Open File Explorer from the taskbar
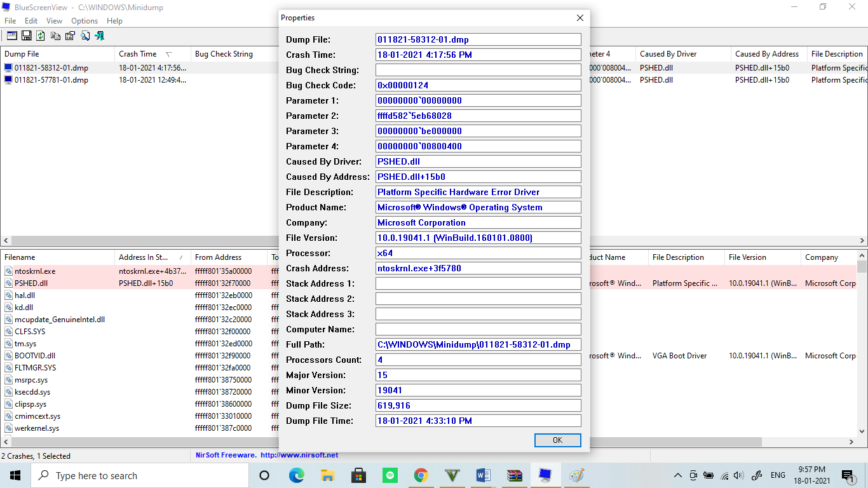 click(327, 475)
